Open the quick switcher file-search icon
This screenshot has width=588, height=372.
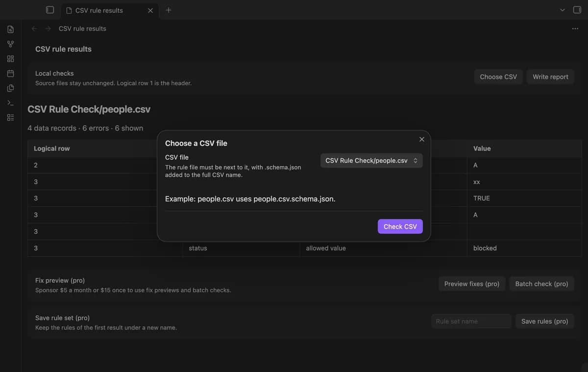[10, 29]
